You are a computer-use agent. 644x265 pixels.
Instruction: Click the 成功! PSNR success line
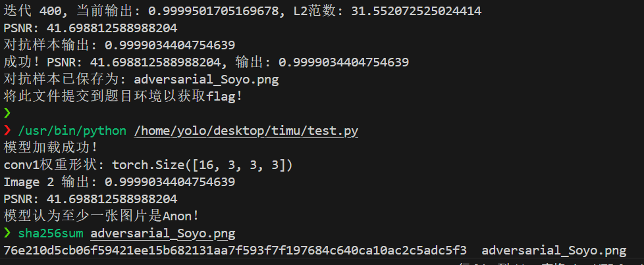tap(206, 62)
